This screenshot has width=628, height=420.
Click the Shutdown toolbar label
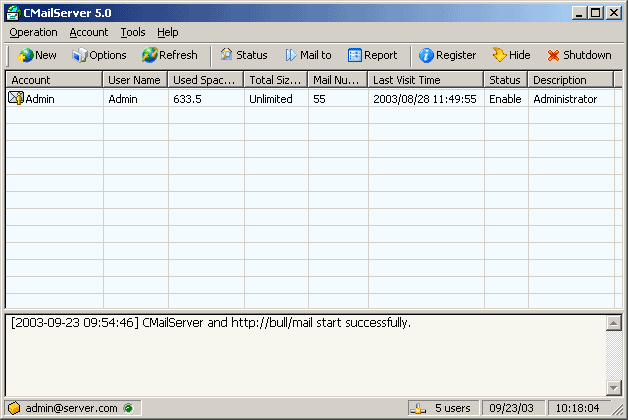(x=587, y=55)
